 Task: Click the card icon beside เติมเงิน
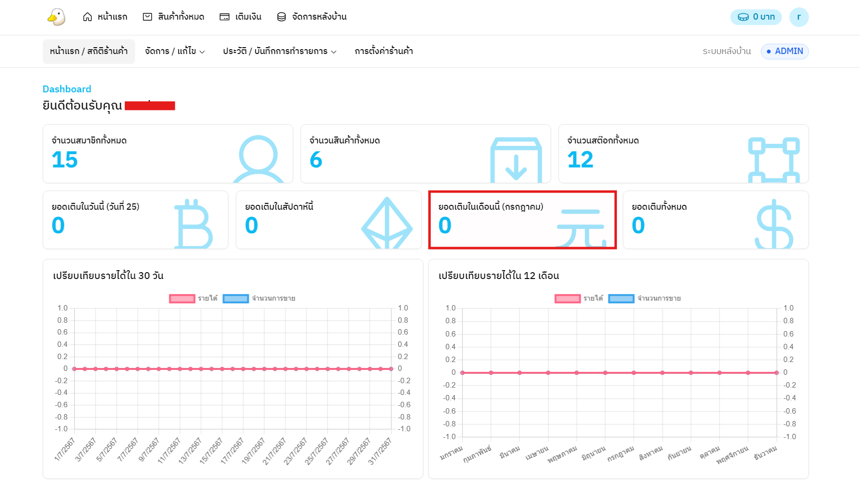(x=224, y=17)
